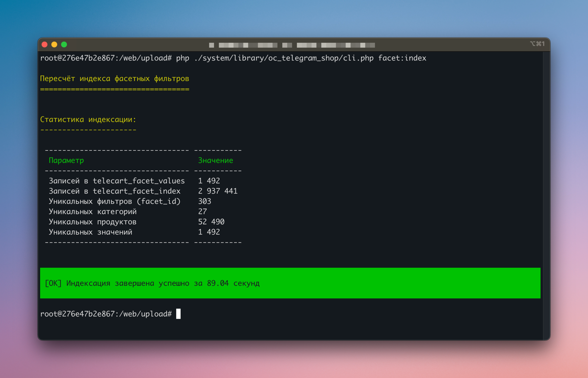Click the '89.04' seconds text in banner
This screenshot has width=588, height=378.
pos(218,283)
